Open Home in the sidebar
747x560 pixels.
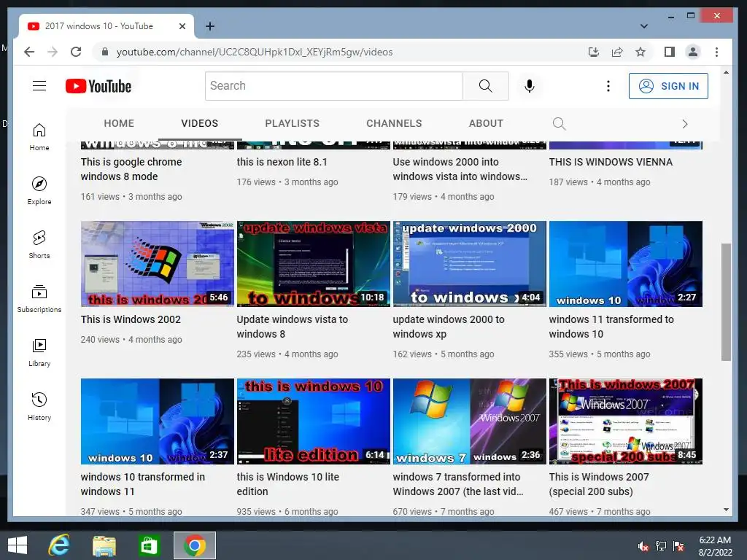click(39, 137)
